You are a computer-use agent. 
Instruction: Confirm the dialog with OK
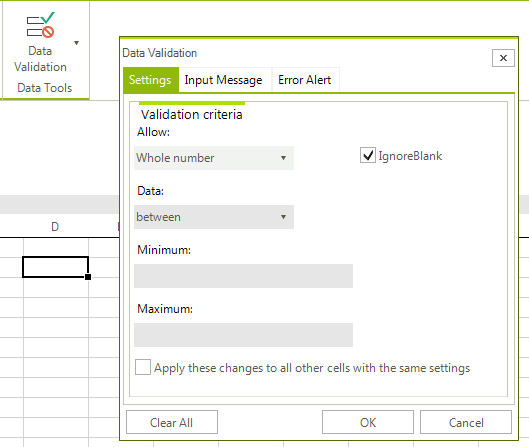[368, 422]
